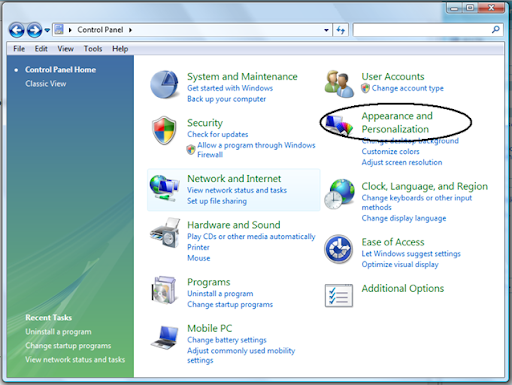The image size is (512, 385).
Task: Click the Network and Internet globe icon
Action: click(164, 188)
